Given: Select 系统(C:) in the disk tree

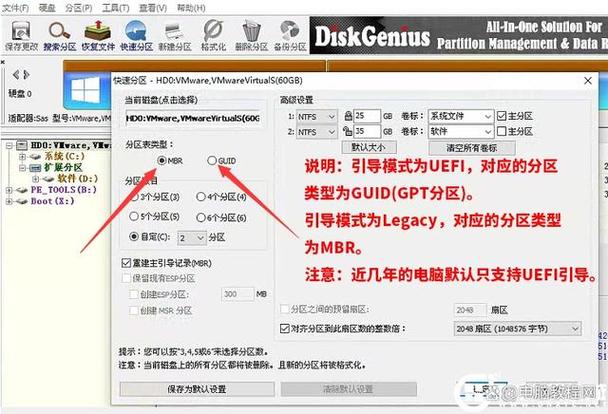Looking at the screenshot, I should click(64, 157).
